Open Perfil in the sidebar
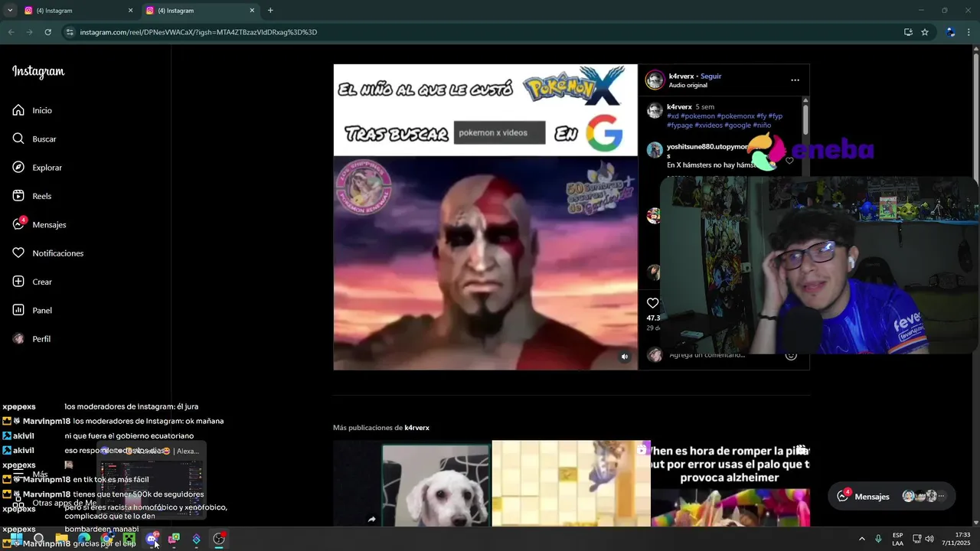 click(x=31, y=339)
